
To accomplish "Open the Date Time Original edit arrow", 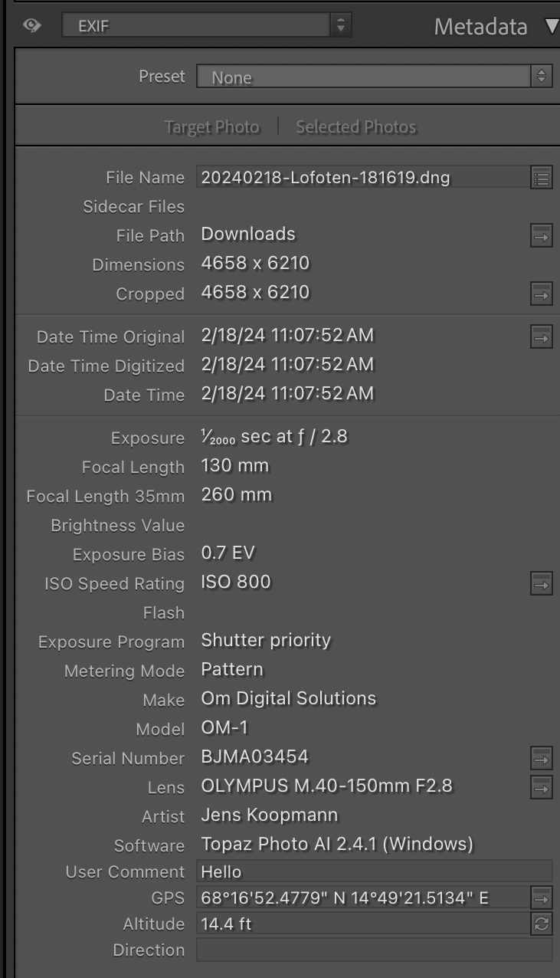I will [542, 335].
